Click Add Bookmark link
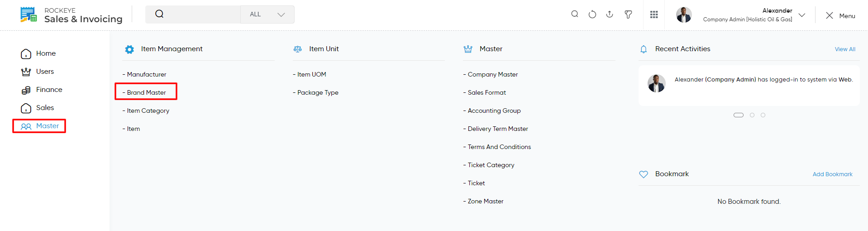 [x=832, y=174]
